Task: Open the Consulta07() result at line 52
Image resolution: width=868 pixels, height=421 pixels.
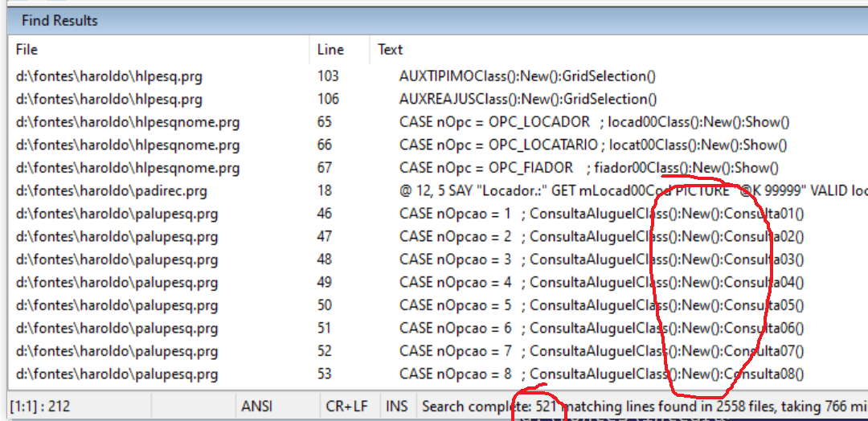Action: (600, 351)
